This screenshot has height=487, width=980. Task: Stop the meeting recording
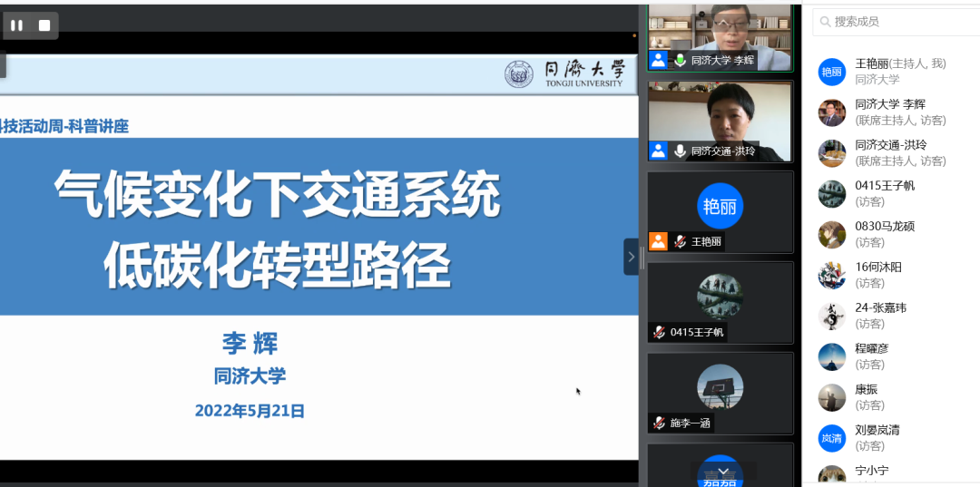[44, 25]
